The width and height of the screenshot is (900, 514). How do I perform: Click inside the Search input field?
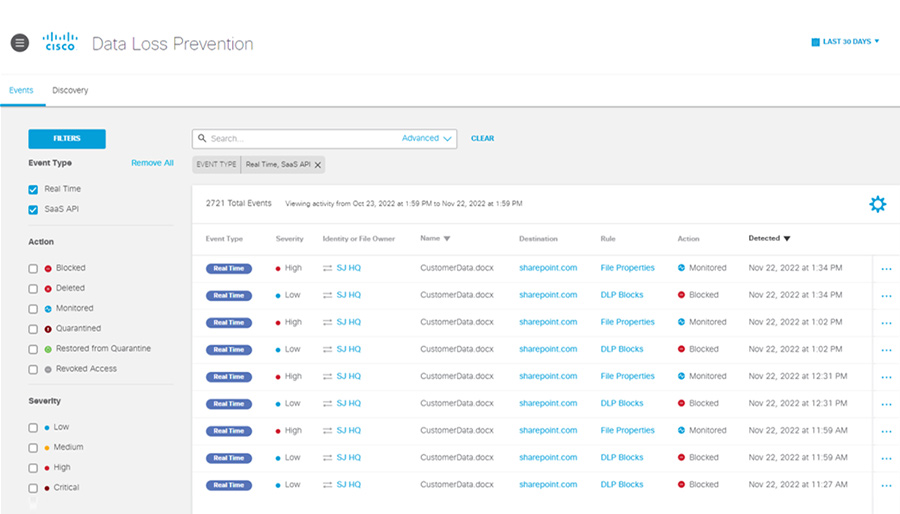coord(300,139)
